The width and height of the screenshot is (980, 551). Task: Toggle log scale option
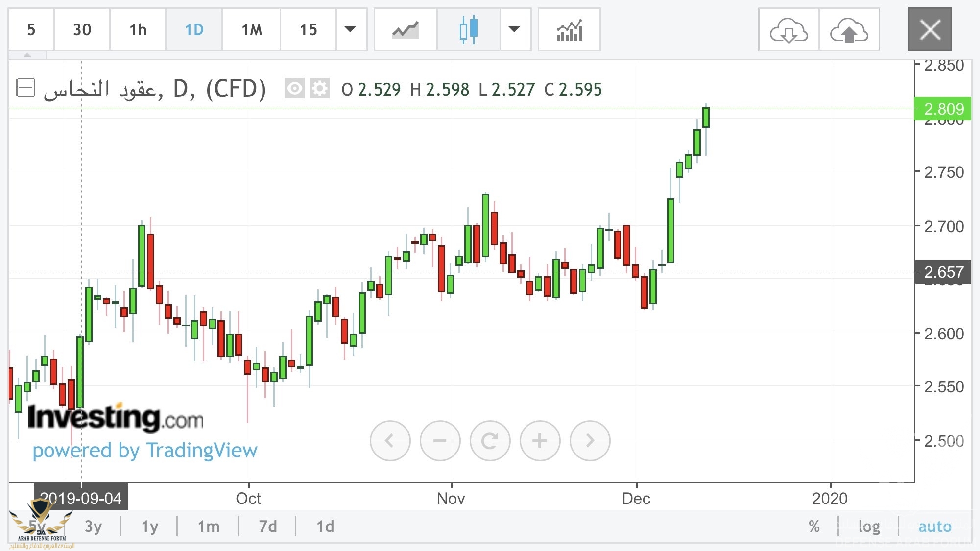869,527
